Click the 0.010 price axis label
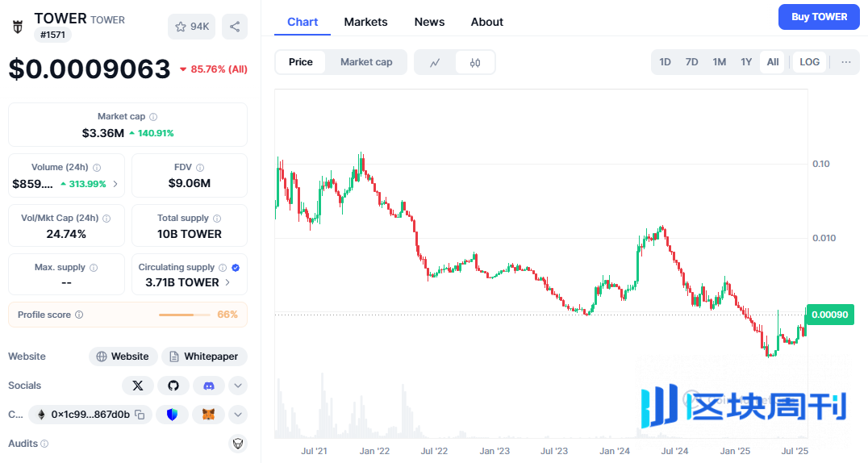The image size is (868, 463). (824, 238)
